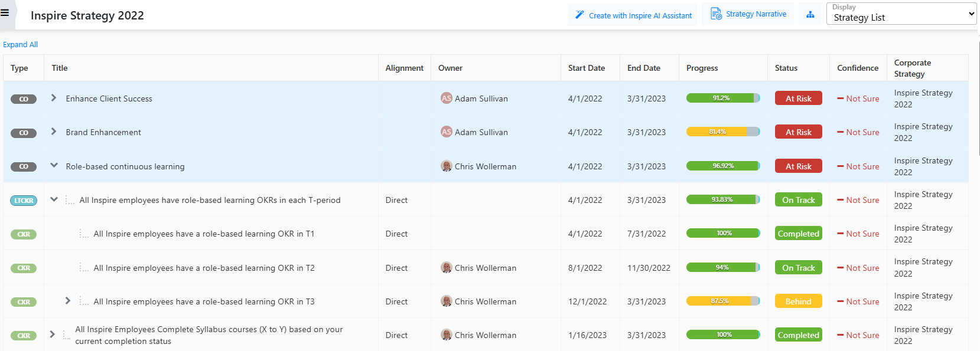Viewport: 980px width, 351px height.
Task: Click Adam Sullivan's avatar in Enhance Client Success row
Action: pos(447,99)
